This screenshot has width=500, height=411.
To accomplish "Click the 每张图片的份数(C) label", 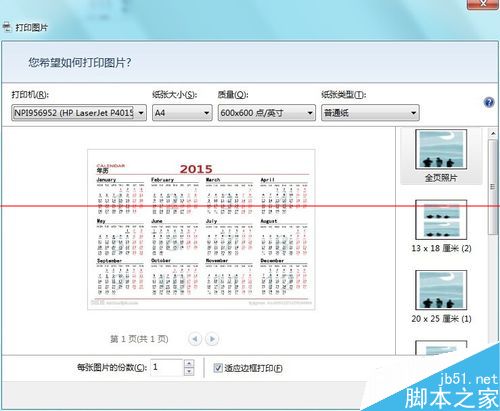I will (112, 367).
